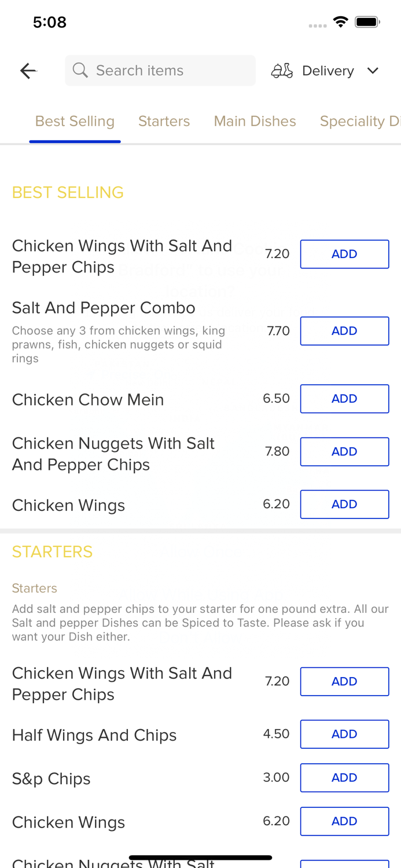Viewport: 401px width, 868px height.
Task: Tap the back arrow icon
Action: point(28,71)
